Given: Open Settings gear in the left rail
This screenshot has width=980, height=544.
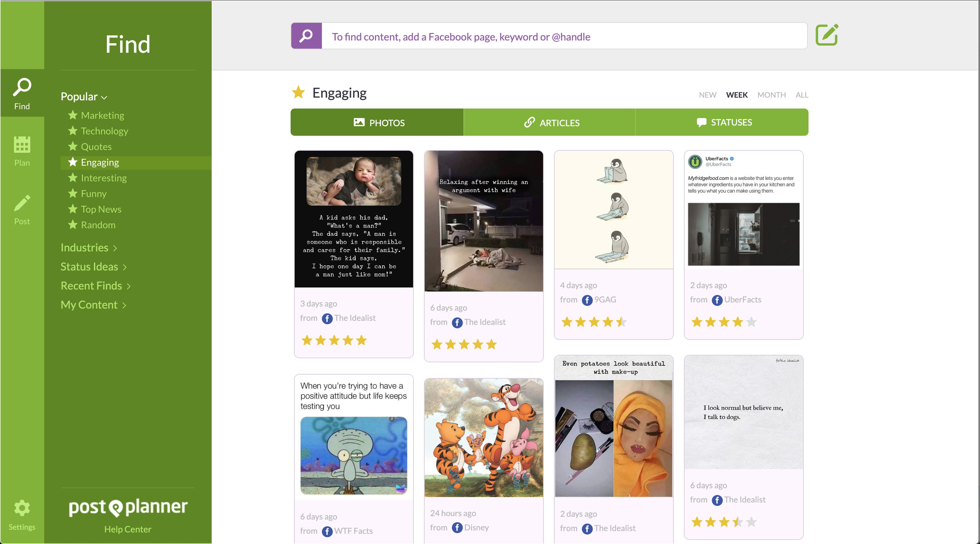Looking at the screenshot, I should 22,515.
